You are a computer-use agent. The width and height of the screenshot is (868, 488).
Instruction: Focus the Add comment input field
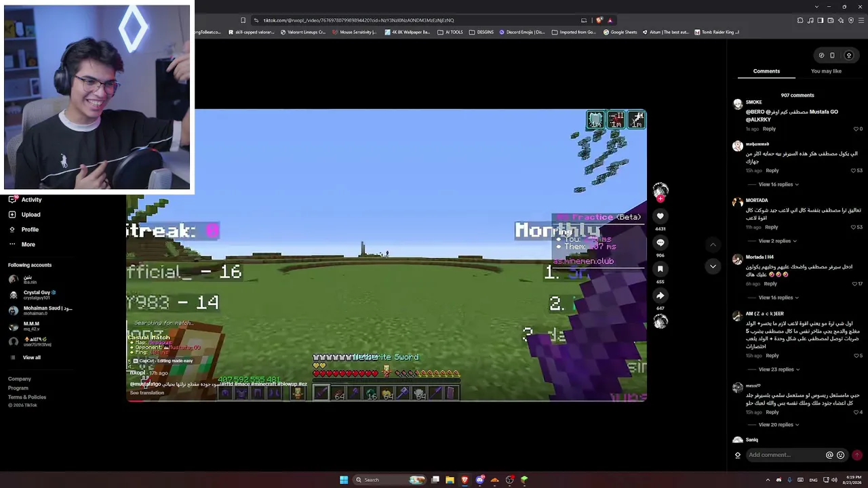[785, 455]
